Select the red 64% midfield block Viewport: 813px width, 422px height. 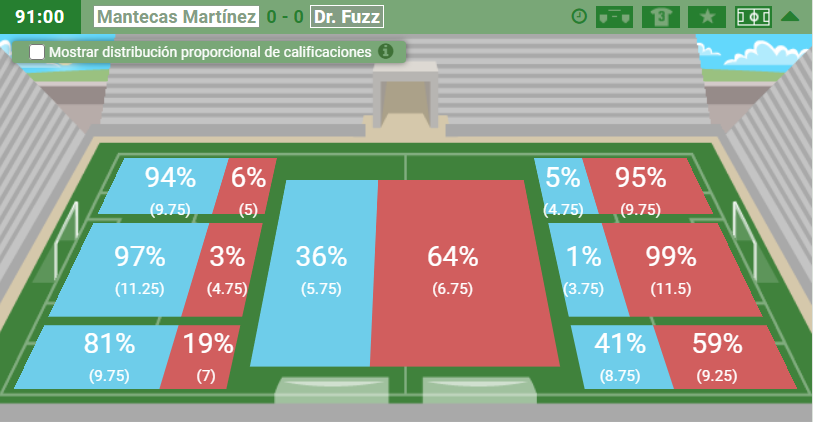(463, 273)
